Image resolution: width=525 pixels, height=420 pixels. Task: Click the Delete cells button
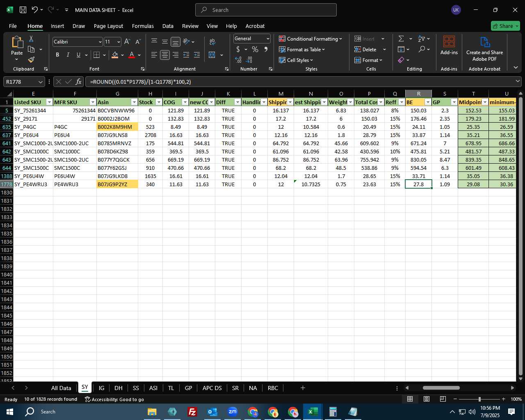click(366, 49)
